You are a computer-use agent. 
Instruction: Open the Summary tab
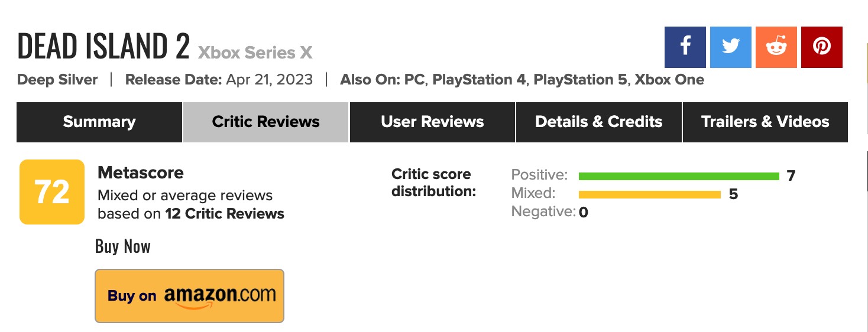(99, 122)
